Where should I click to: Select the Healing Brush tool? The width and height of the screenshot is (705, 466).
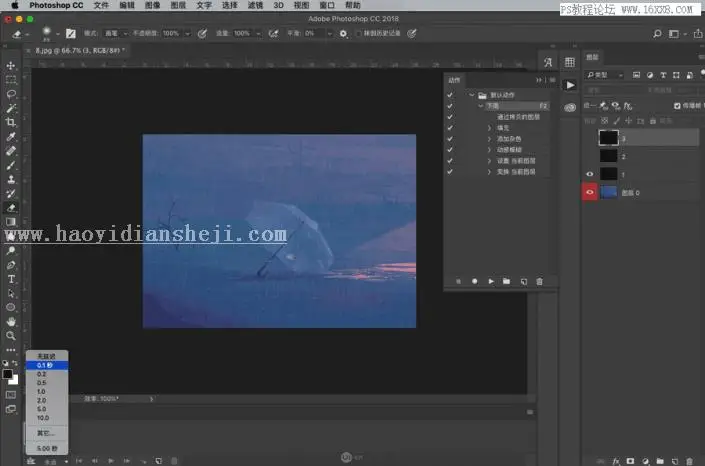point(11,151)
